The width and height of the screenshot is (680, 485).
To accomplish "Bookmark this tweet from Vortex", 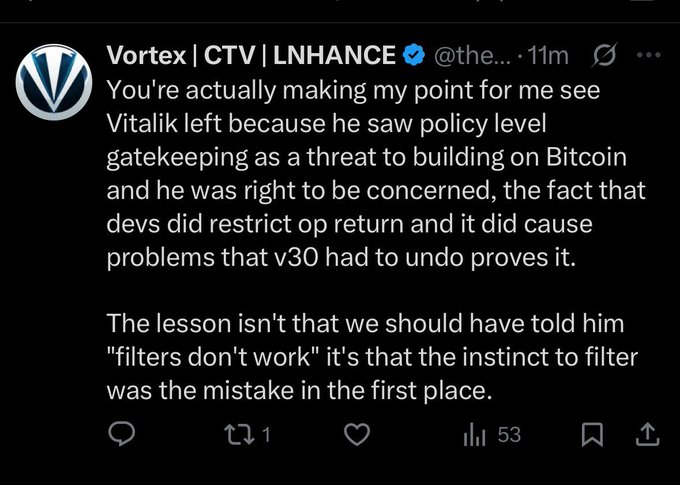I will click(592, 435).
